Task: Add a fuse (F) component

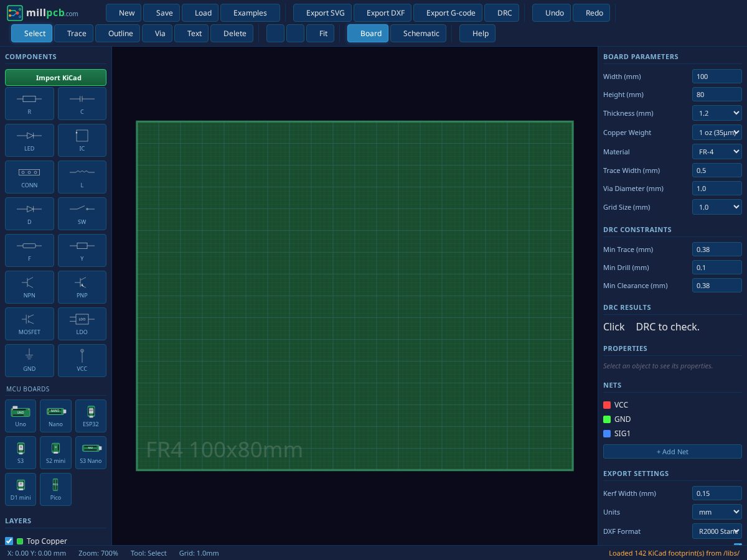Action: point(29,250)
